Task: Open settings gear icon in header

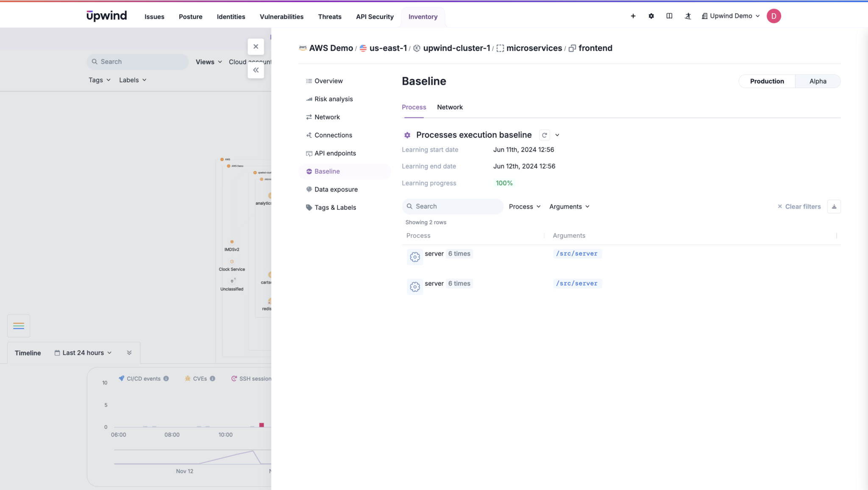Action: [x=651, y=16]
